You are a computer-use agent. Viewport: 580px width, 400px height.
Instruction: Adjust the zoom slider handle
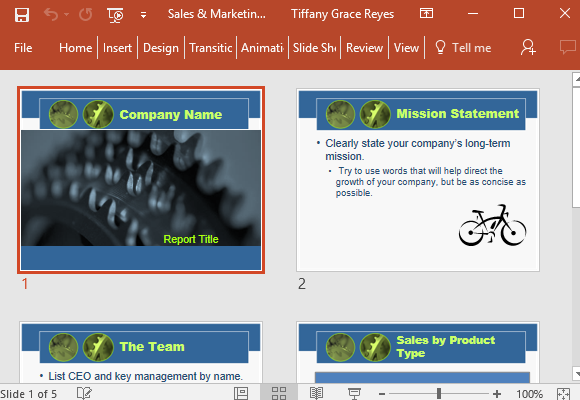439,393
